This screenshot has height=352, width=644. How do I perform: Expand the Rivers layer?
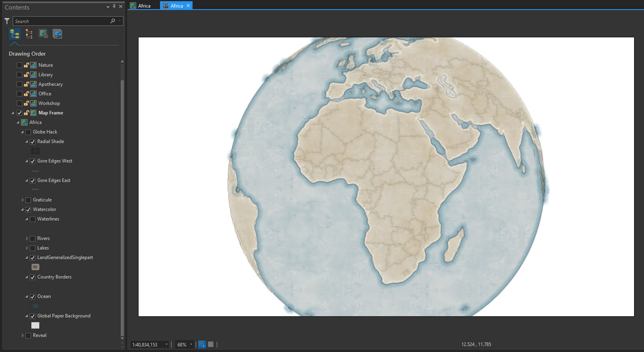tap(27, 239)
